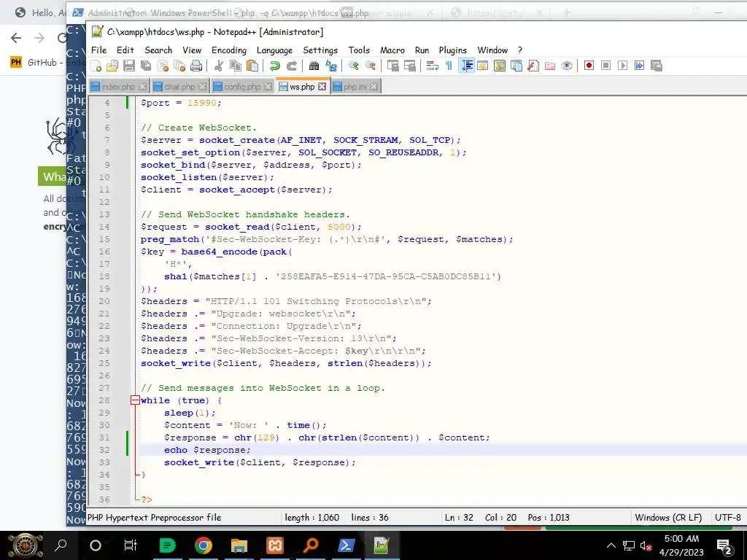The height and width of the screenshot is (560, 747).
Task: Save the current file with the floppy icon
Action: coord(129,66)
